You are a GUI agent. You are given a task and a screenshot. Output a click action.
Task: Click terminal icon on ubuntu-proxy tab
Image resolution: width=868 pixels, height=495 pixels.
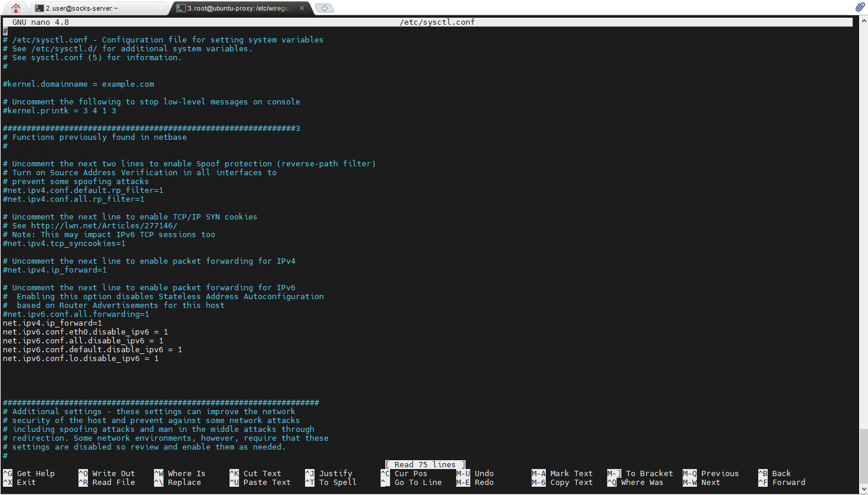point(181,8)
